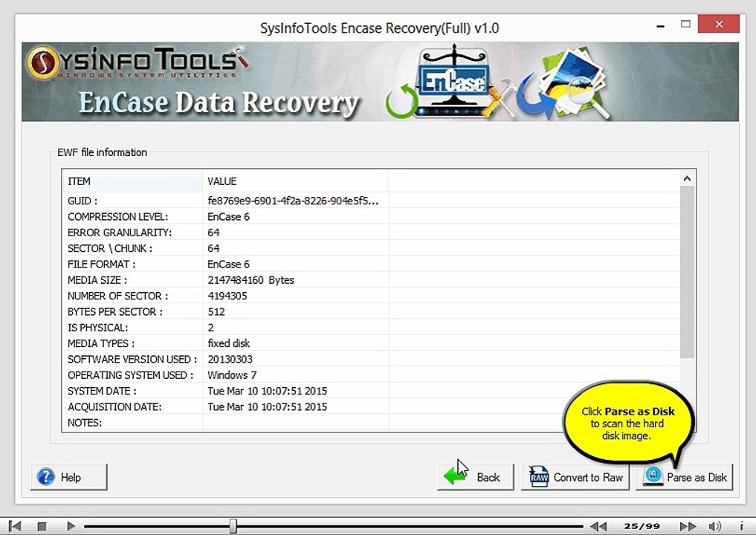Click the ITEM column header
Screen dimensions: 756x535
coord(132,181)
